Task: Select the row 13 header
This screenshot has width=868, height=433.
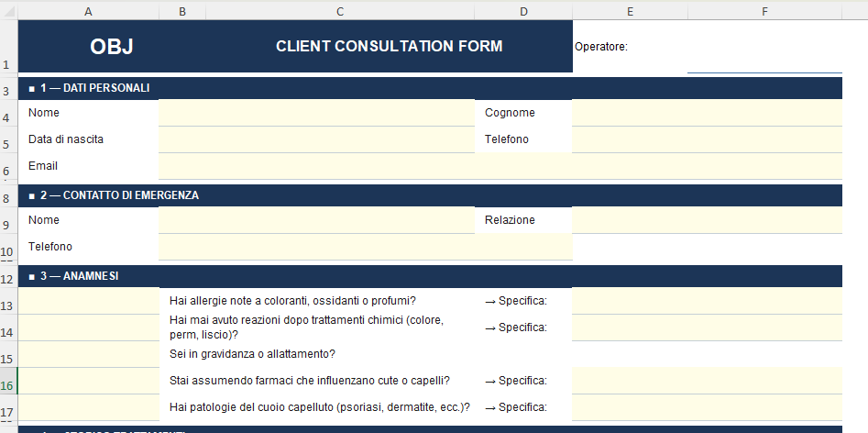Action: [x=8, y=305]
